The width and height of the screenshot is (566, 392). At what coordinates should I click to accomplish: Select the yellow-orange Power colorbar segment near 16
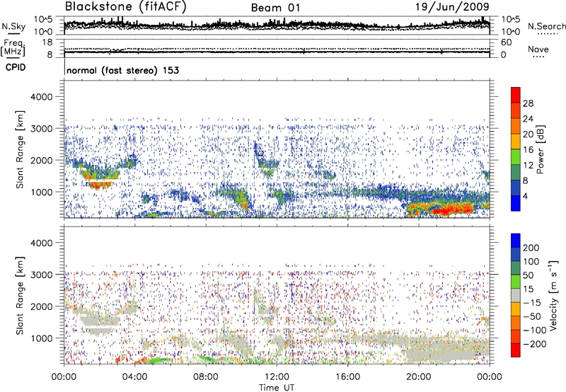click(516, 142)
